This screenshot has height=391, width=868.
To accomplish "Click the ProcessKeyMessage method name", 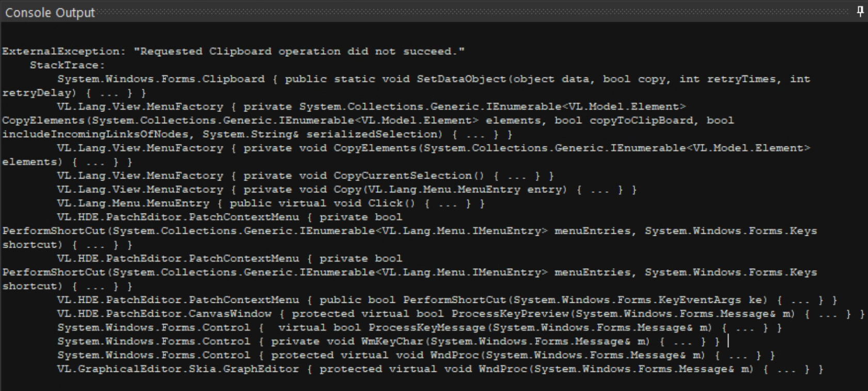I will point(427,328).
